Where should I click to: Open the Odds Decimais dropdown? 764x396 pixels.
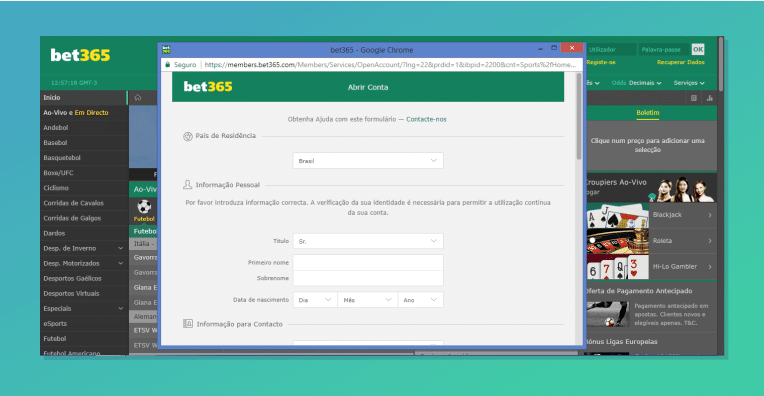pos(637,83)
